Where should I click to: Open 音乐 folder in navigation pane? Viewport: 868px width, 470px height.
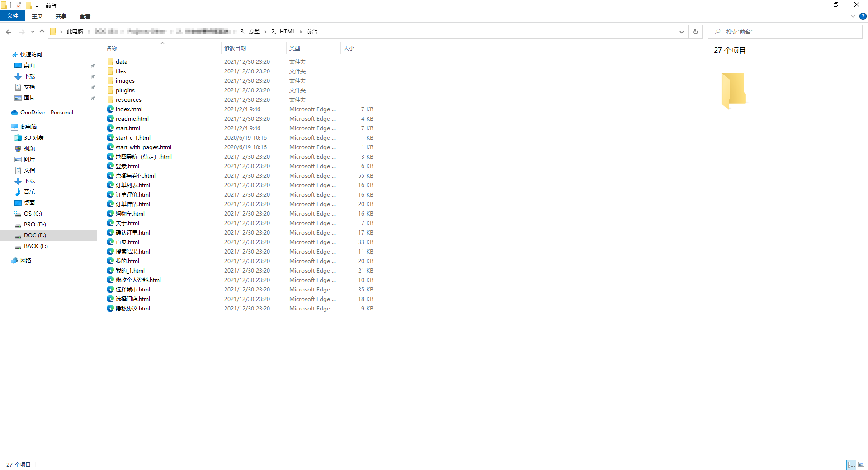pos(29,192)
